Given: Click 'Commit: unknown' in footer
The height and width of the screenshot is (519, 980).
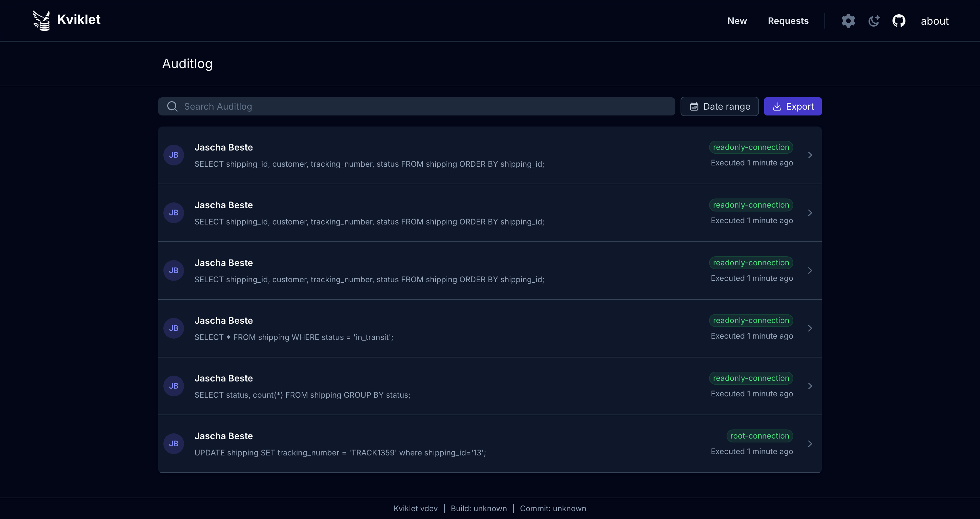Looking at the screenshot, I should coord(553,508).
